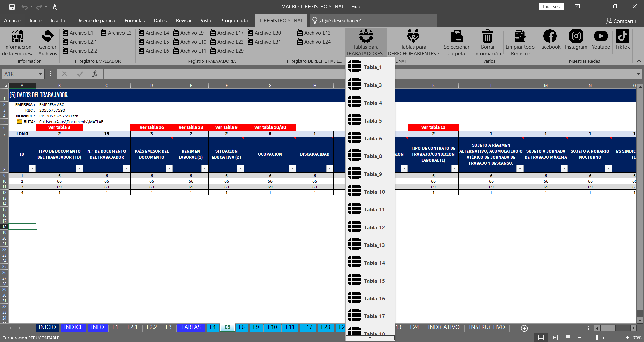This screenshot has height=342, width=644.
Task: Open the Instagram link icon
Action: pyautogui.click(x=576, y=36)
